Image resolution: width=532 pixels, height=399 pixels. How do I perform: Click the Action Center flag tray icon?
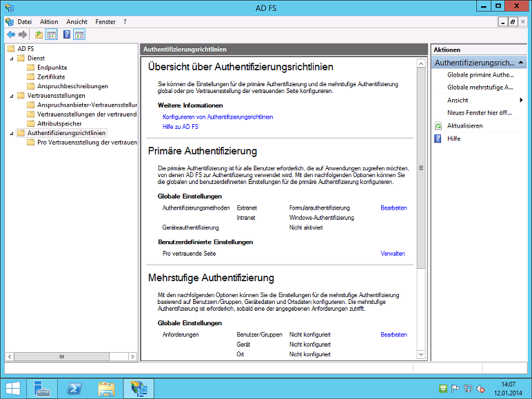pos(455,389)
